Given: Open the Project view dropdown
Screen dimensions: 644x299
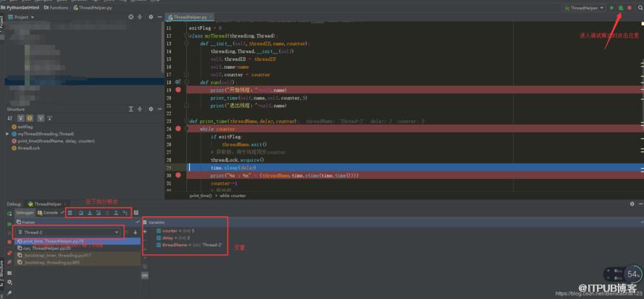Looking at the screenshot, I should [x=21, y=17].
